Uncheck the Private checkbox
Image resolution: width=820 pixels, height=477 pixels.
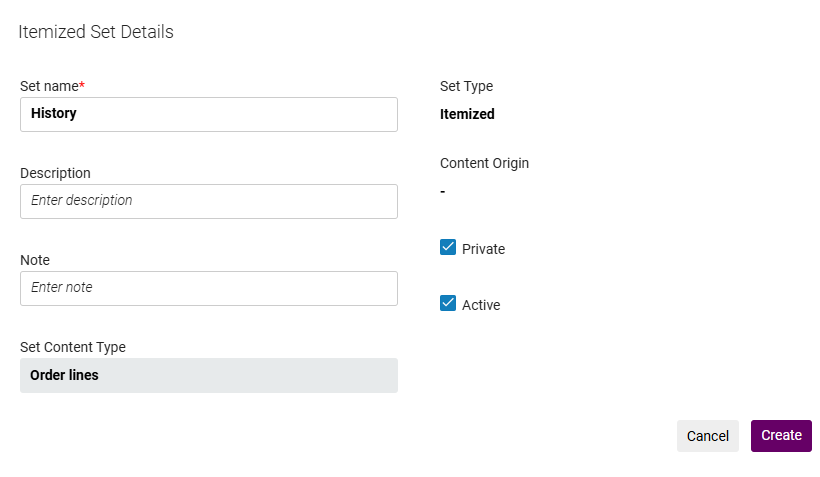pyautogui.click(x=448, y=248)
